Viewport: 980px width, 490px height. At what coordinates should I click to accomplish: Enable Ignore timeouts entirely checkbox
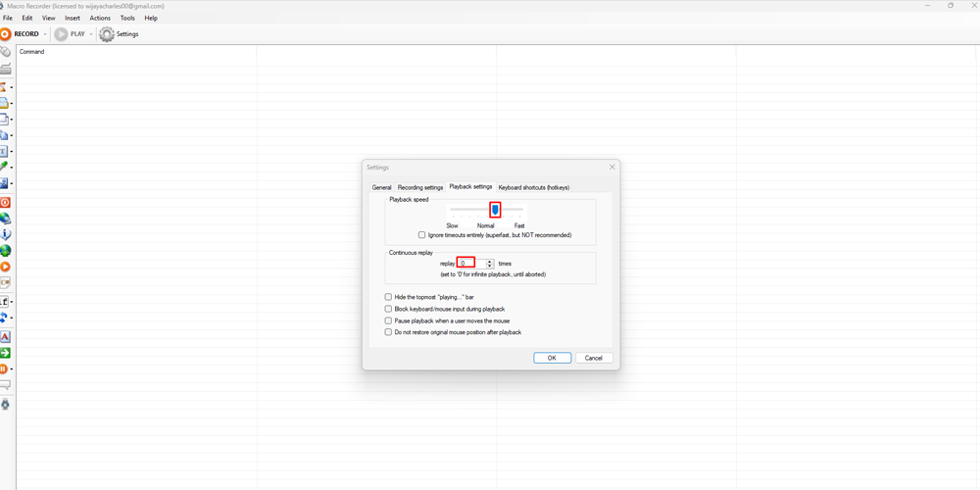pyautogui.click(x=422, y=235)
